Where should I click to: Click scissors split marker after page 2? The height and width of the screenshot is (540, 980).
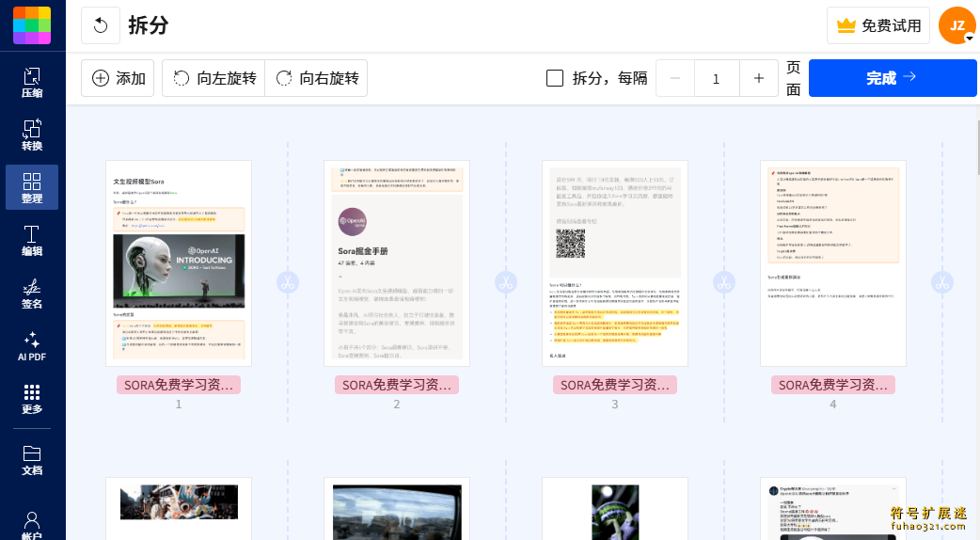pos(506,282)
